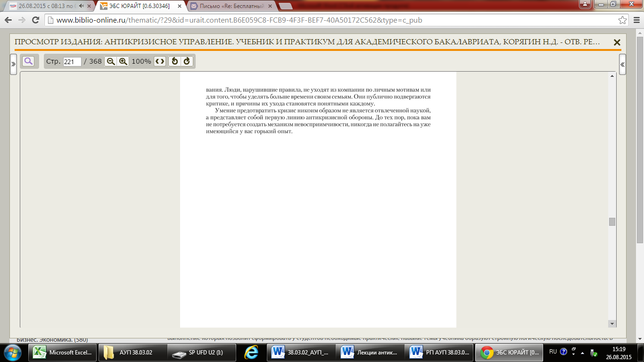The image size is (644, 362).
Task: Rotate page counterclockwise
Action: point(174,61)
